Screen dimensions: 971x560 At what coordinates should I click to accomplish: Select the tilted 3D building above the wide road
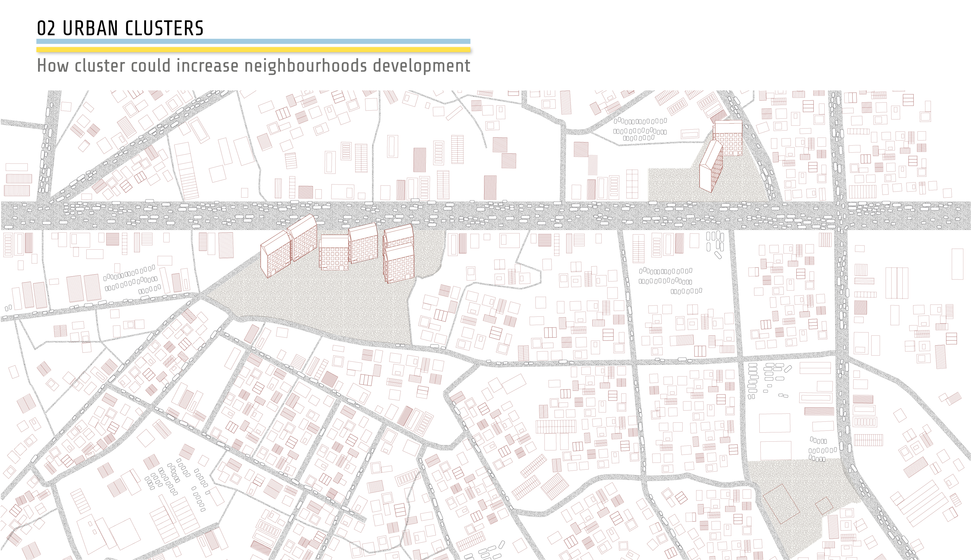[x=711, y=166]
